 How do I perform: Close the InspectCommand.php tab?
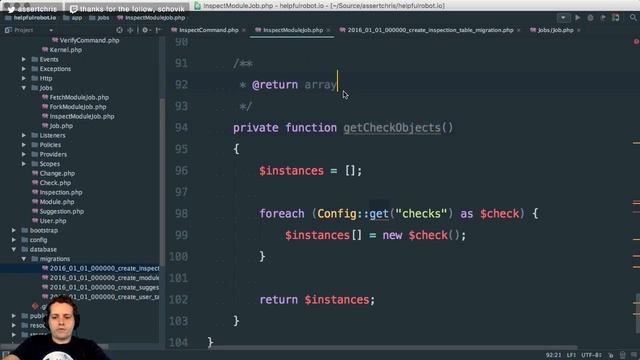pyautogui.click(x=244, y=31)
